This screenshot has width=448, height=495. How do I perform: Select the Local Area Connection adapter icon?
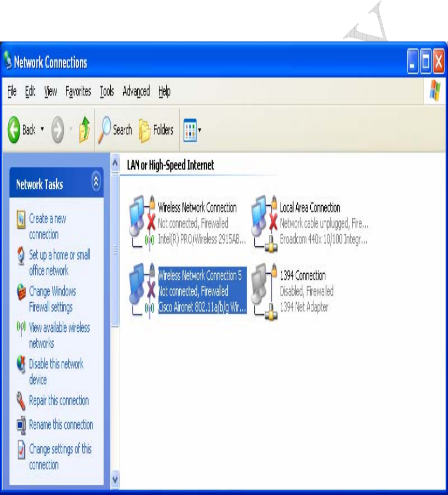point(264,224)
